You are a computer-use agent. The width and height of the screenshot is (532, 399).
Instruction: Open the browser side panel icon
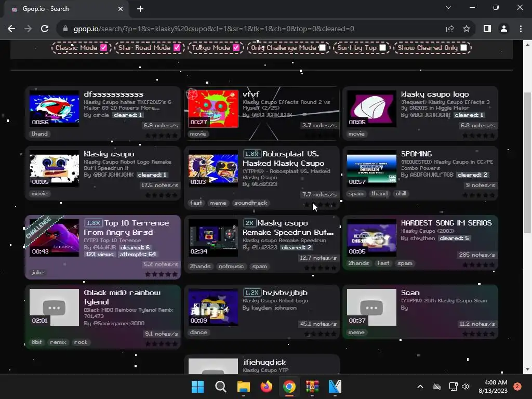pos(487,29)
